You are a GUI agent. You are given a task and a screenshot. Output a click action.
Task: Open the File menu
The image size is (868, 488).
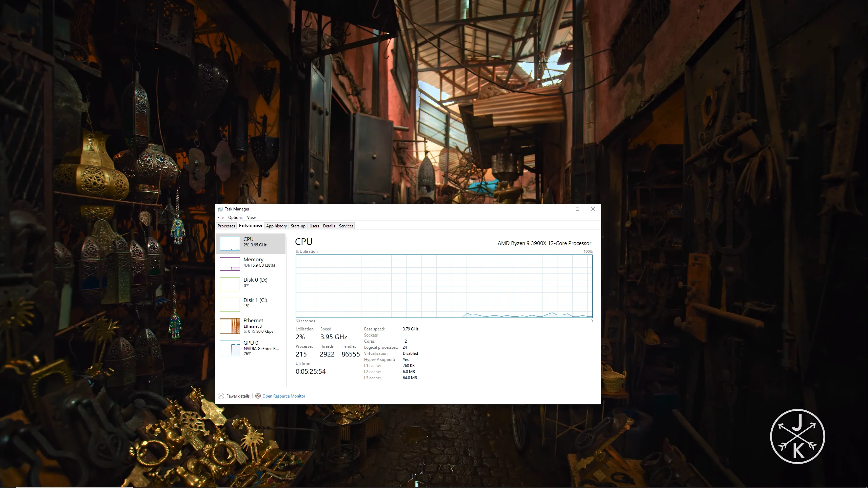pyautogui.click(x=220, y=218)
